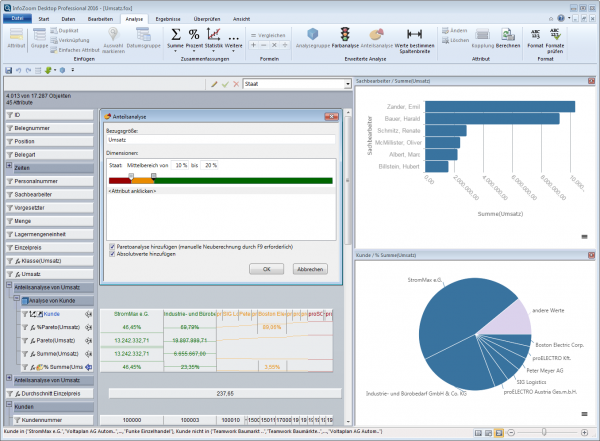Toggle Paretoanalyse hinzufügen checkbox
The image size is (600, 441).
point(112,247)
